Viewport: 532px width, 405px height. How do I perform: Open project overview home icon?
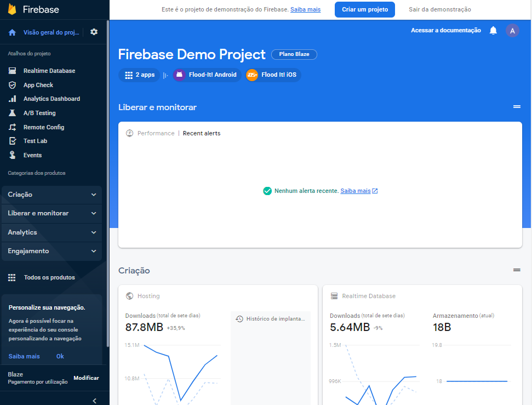pos(12,32)
